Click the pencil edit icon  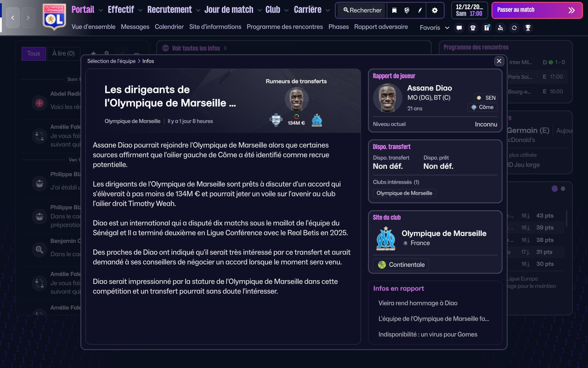coord(419,10)
